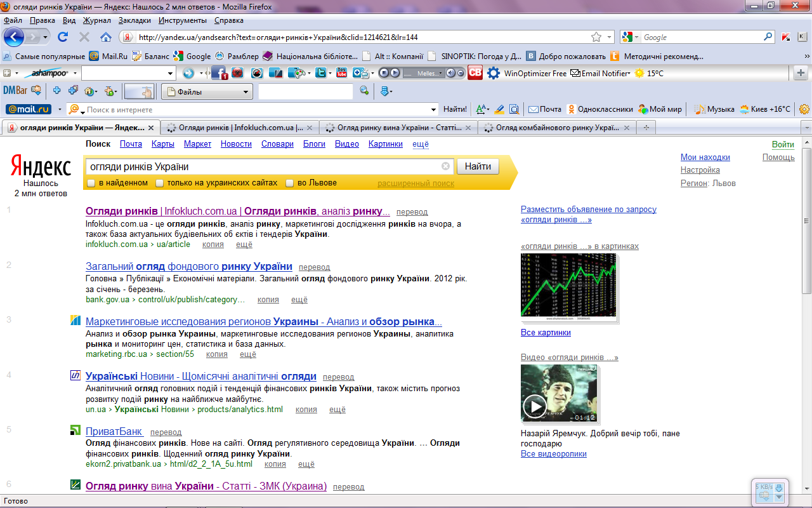Open Музыка in the Mail.ru toolbar
Screen dimensions: 812x508
pos(714,109)
